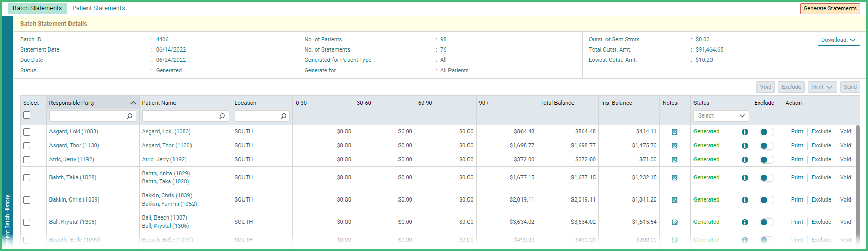Click $3,634.02 total balance for Ball, Krystal
This screenshot has width=868, height=251.
click(x=583, y=222)
